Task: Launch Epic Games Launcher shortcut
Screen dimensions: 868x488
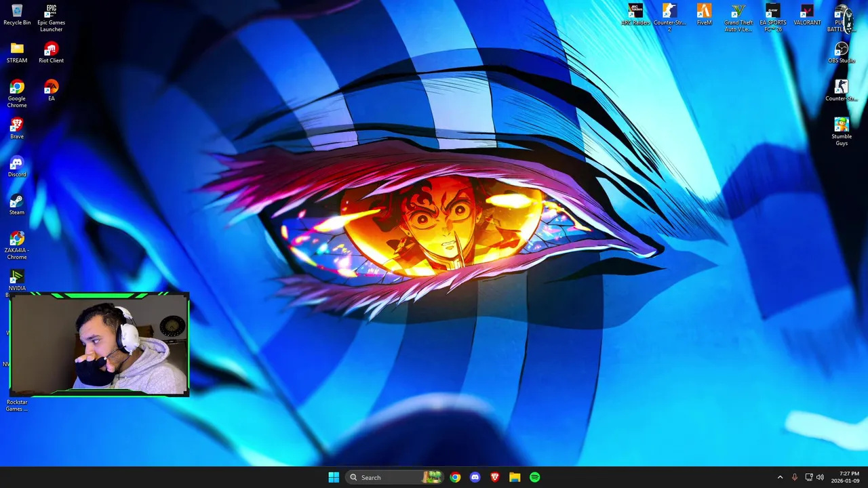Action: tap(51, 18)
